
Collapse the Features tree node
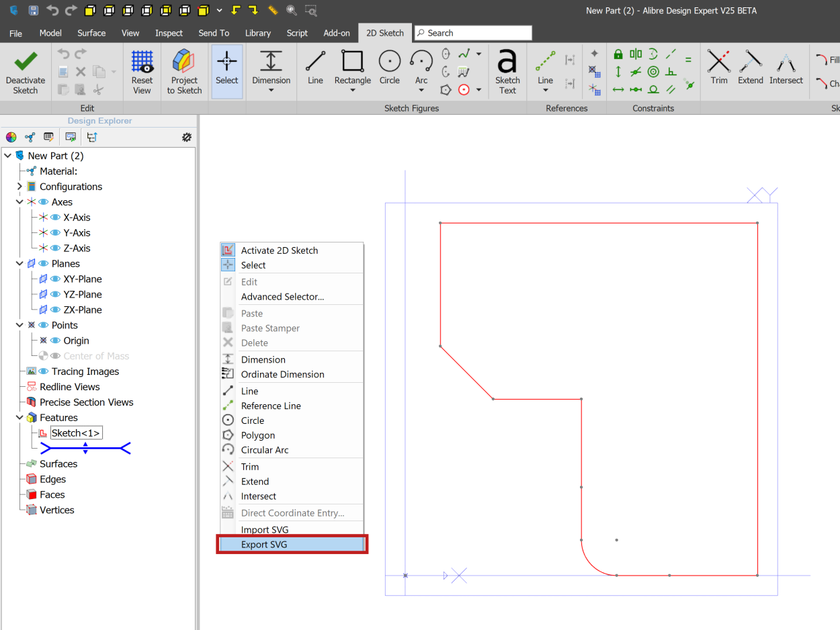[19, 418]
